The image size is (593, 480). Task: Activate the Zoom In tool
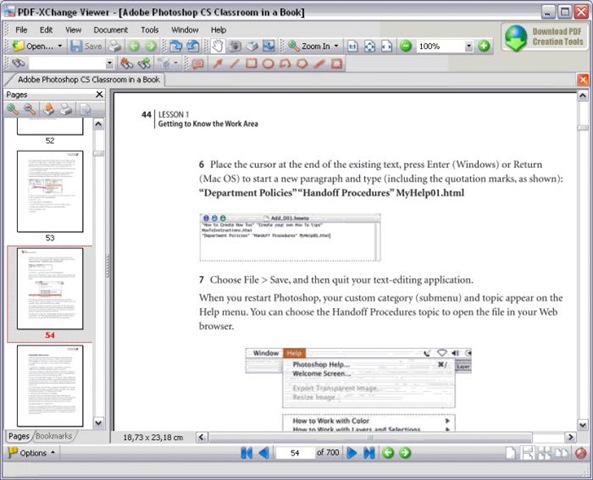point(309,46)
